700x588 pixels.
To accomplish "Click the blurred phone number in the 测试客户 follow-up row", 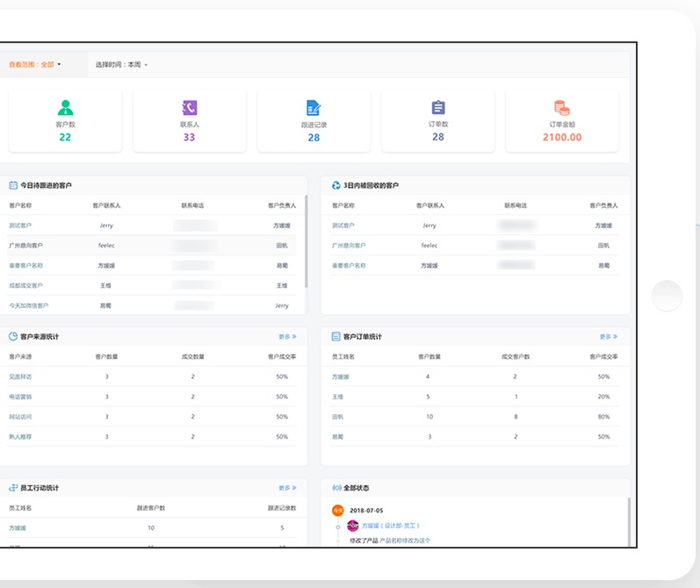I will pos(196,226).
